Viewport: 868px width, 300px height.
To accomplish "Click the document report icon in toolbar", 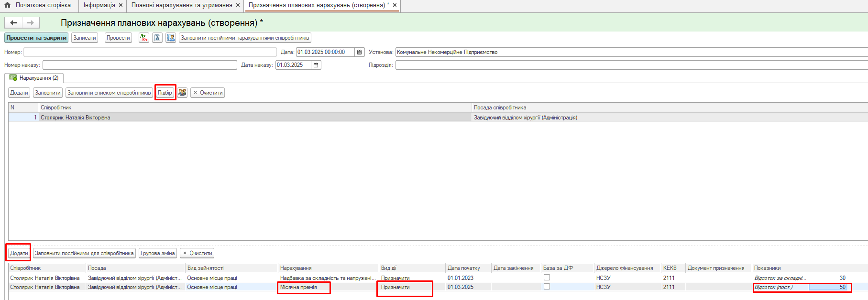I will (x=157, y=38).
